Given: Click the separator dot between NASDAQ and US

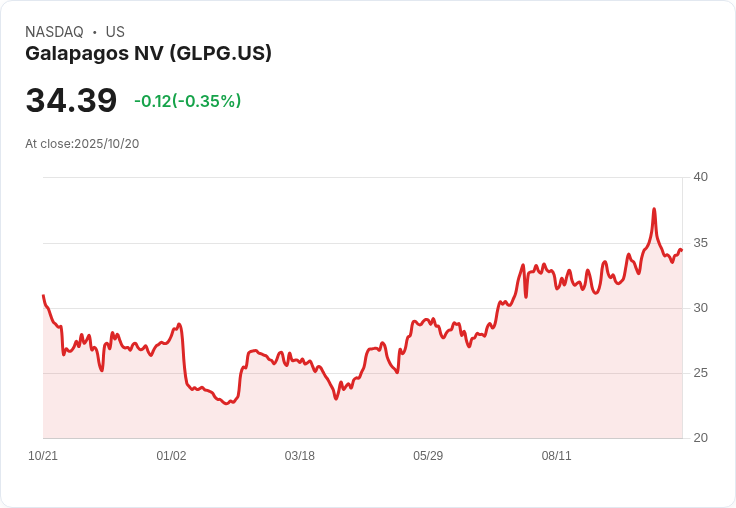Looking at the screenshot, I should click(95, 32).
